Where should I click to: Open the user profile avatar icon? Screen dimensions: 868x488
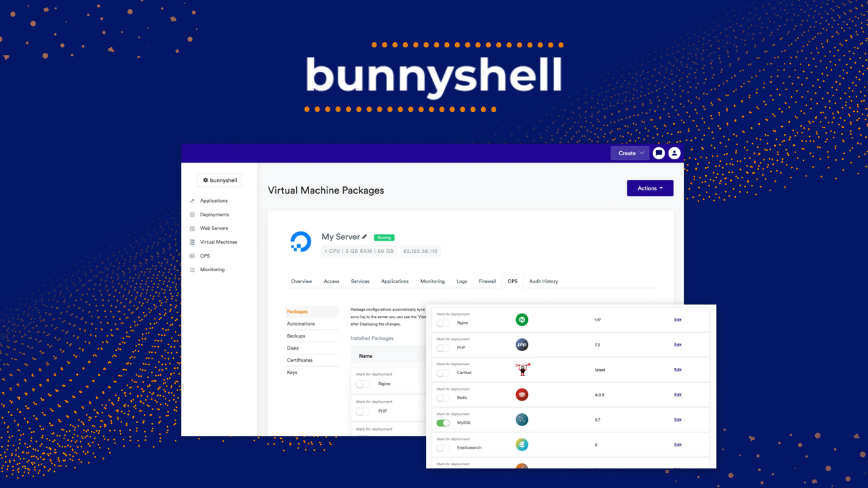674,153
